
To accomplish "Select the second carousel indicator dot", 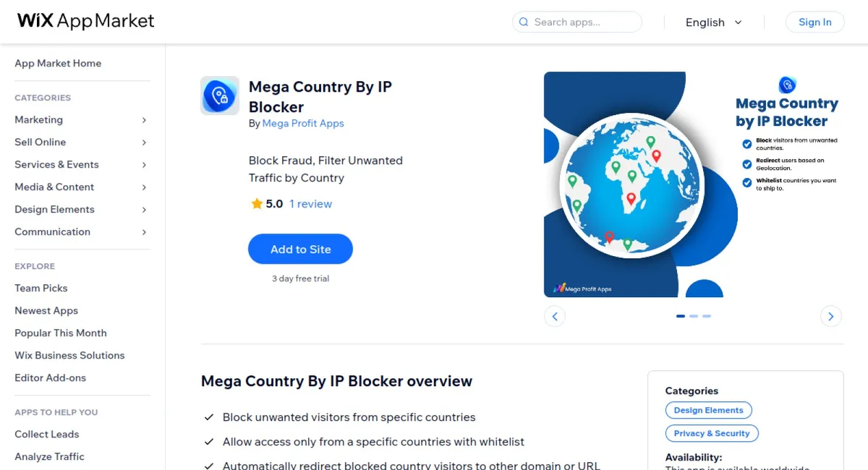I will click(694, 316).
